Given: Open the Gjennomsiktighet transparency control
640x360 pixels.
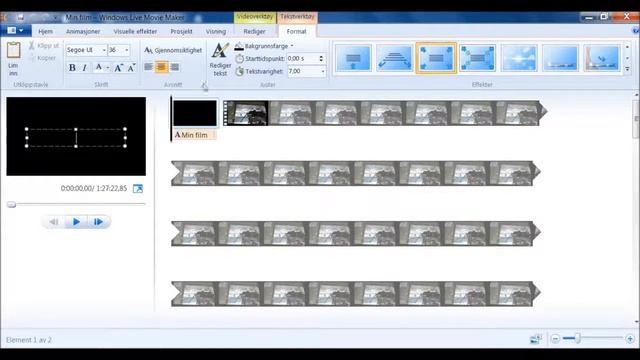Looking at the screenshot, I should (173, 50).
